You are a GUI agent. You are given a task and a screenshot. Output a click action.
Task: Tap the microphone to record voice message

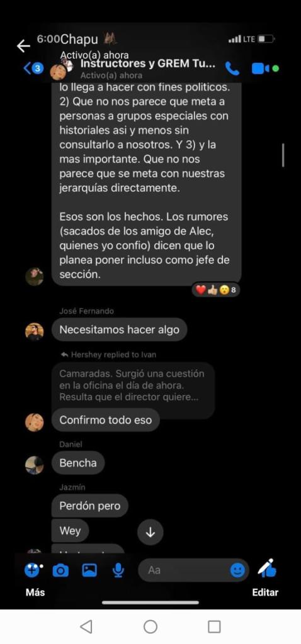coord(118,570)
